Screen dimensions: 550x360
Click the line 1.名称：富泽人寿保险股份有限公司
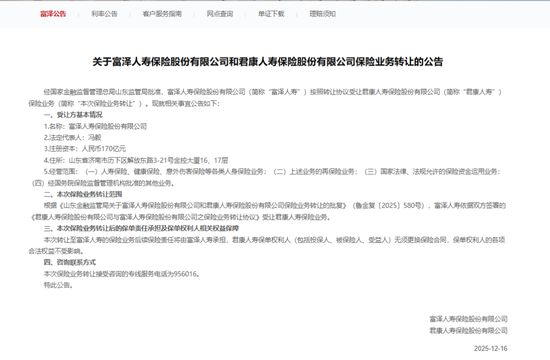tap(95, 126)
